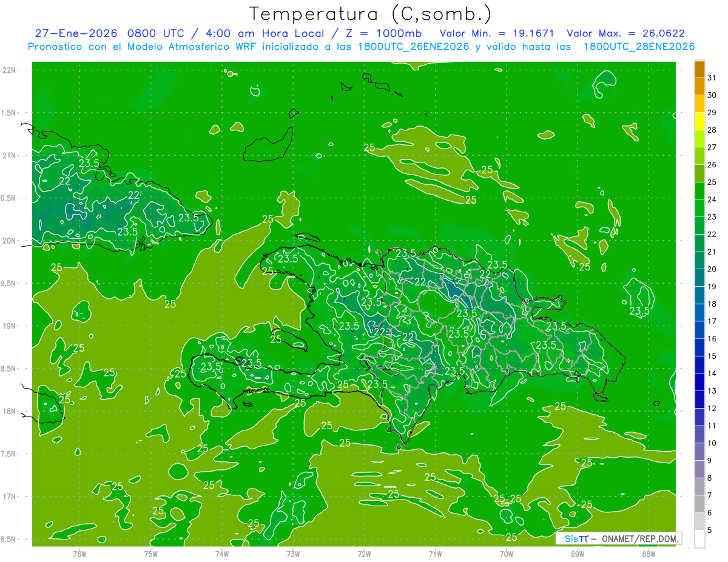Click the '71W' longitude axis label
The image size is (728, 562).
(x=435, y=554)
